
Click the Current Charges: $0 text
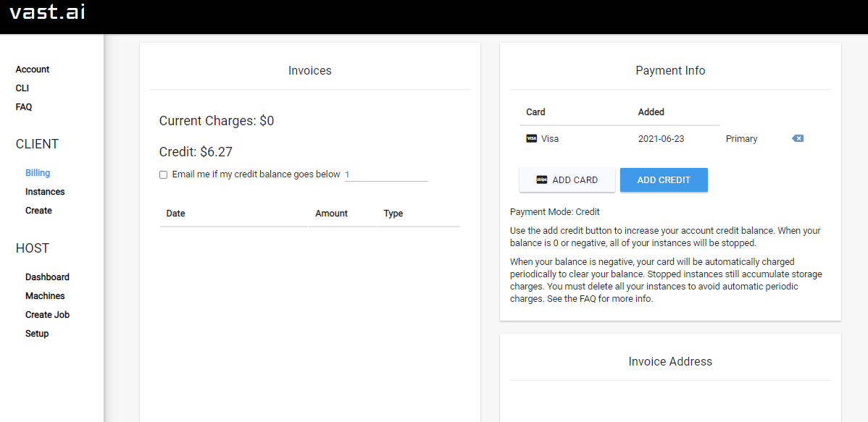click(x=217, y=121)
